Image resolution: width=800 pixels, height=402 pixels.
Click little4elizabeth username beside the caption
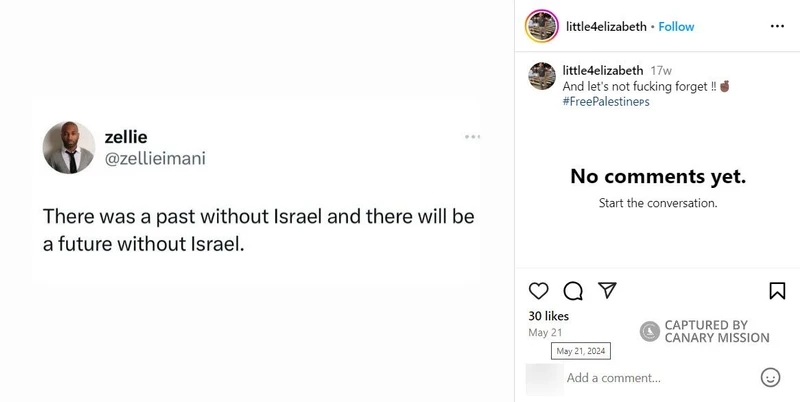[x=603, y=71]
